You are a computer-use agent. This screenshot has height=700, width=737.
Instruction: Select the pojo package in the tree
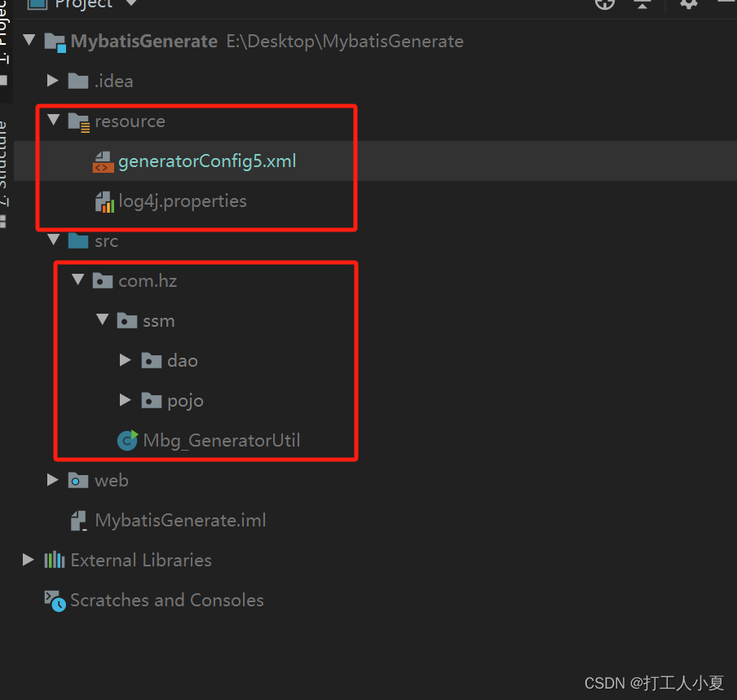[185, 400]
